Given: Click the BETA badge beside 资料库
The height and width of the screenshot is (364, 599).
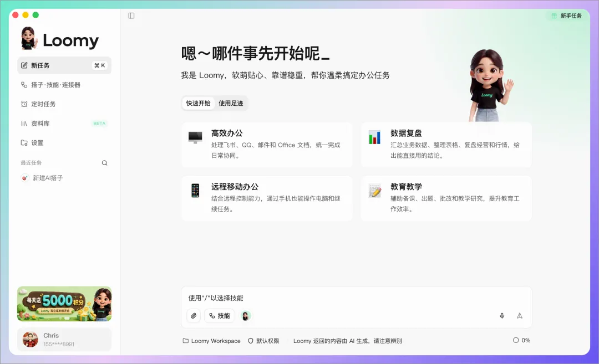Looking at the screenshot, I should [99, 123].
